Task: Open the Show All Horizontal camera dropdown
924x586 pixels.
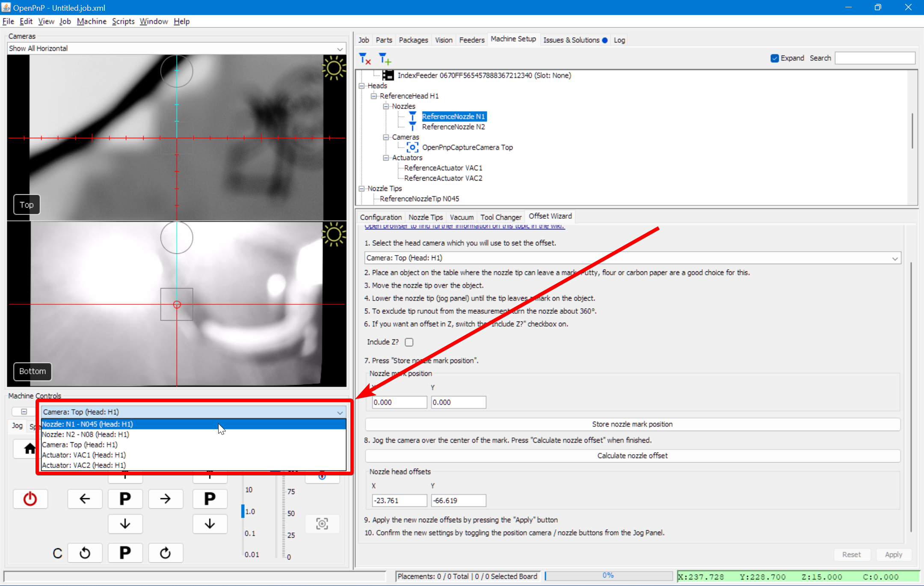Action: click(x=339, y=48)
